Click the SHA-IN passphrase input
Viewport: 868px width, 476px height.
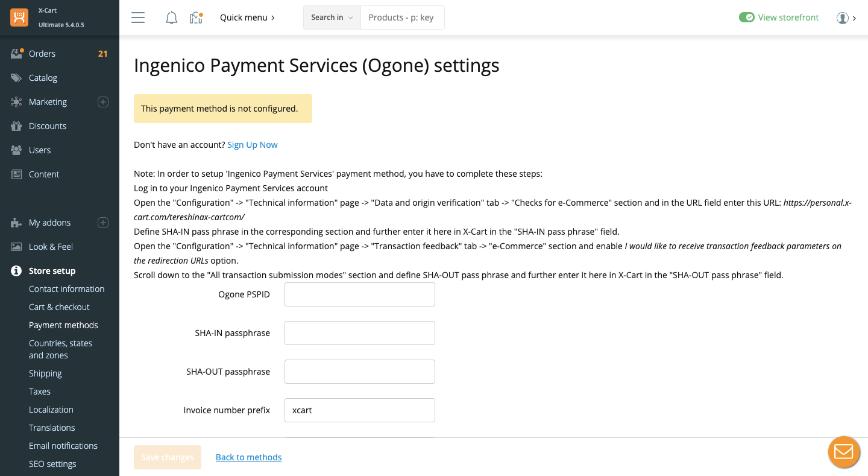coord(359,333)
